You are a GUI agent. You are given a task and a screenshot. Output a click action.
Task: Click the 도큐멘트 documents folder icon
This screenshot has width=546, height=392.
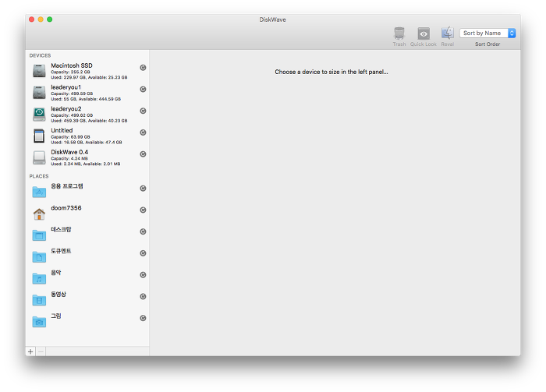coord(39,256)
